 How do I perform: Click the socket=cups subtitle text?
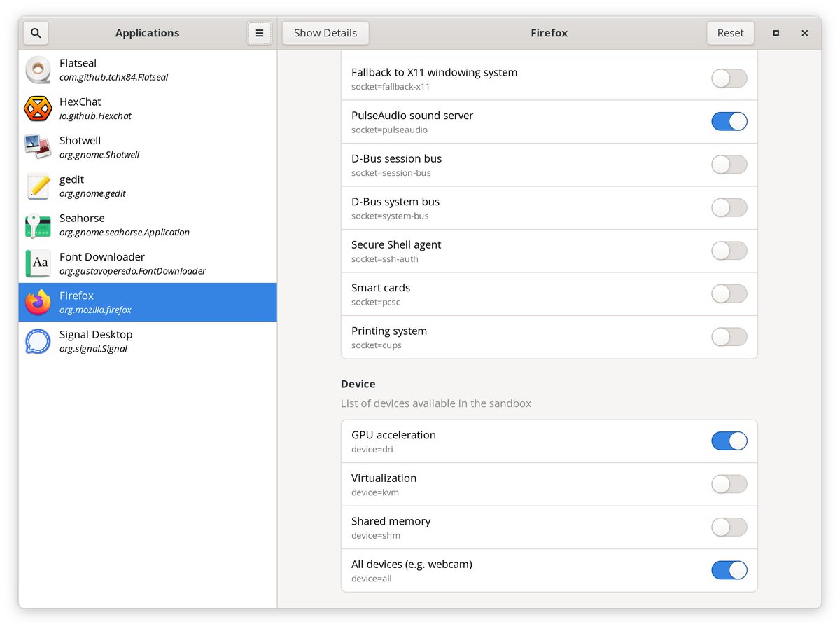tap(377, 345)
